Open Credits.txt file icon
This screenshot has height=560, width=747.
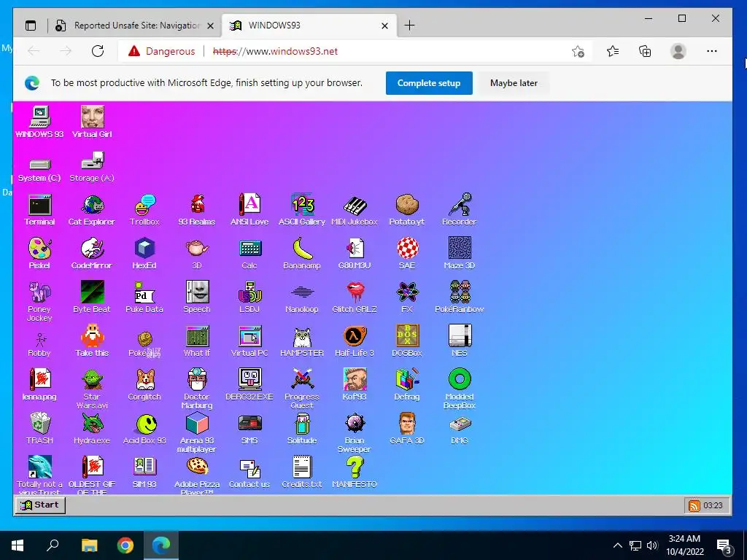click(302, 472)
